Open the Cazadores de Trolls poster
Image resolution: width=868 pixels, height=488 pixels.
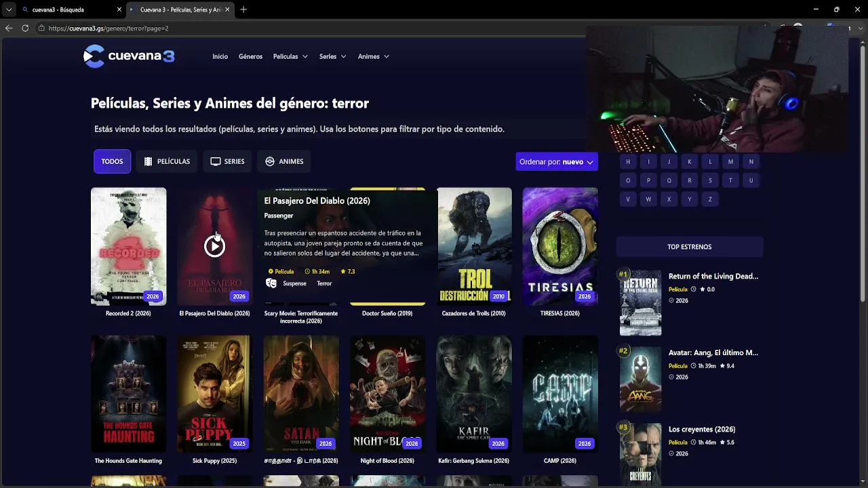[474, 246]
